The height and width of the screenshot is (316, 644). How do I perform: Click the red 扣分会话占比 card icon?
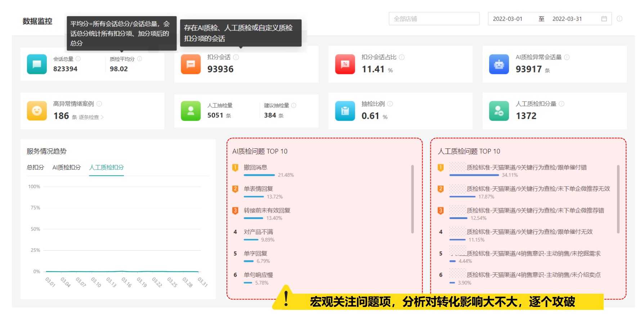pyautogui.click(x=345, y=64)
